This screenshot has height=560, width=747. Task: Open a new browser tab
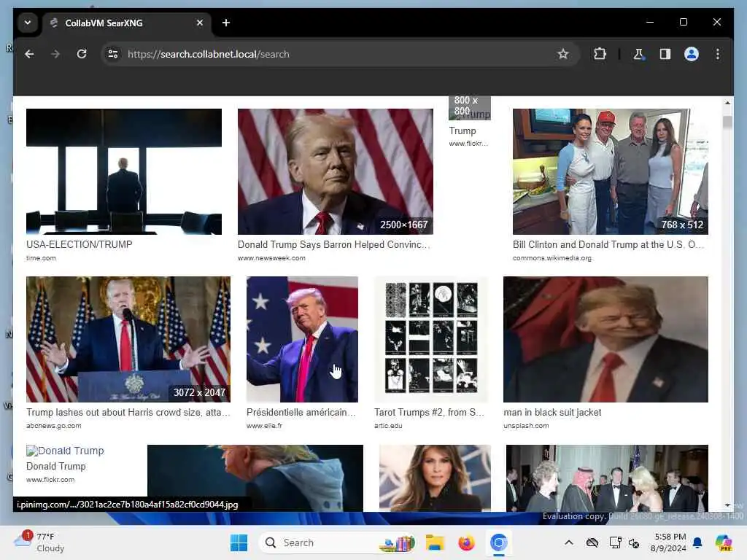(x=226, y=23)
